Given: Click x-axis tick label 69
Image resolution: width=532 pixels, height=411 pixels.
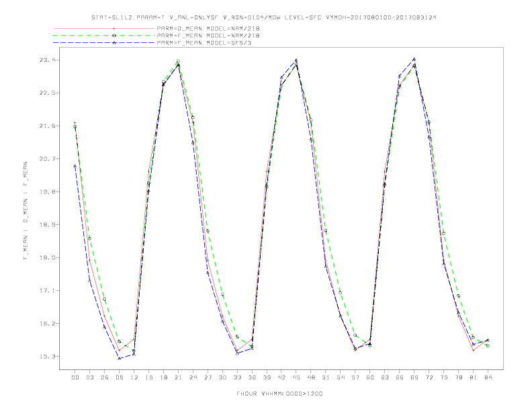Looking at the screenshot, I should 414,377.
